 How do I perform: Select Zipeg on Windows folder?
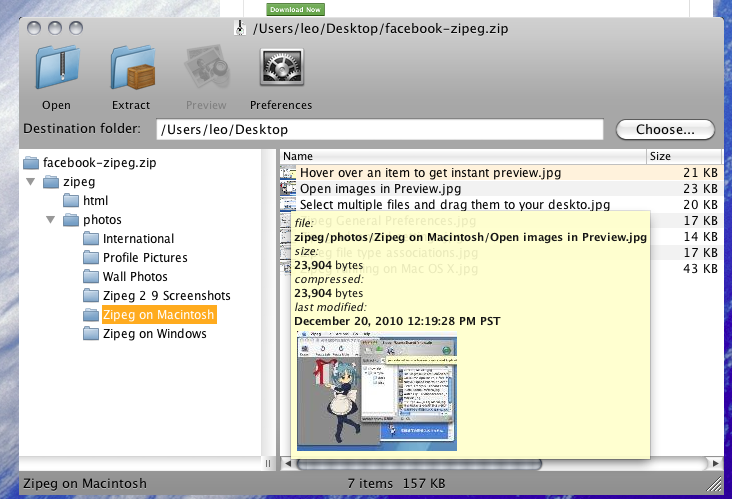pyautogui.click(x=154, y=334)
